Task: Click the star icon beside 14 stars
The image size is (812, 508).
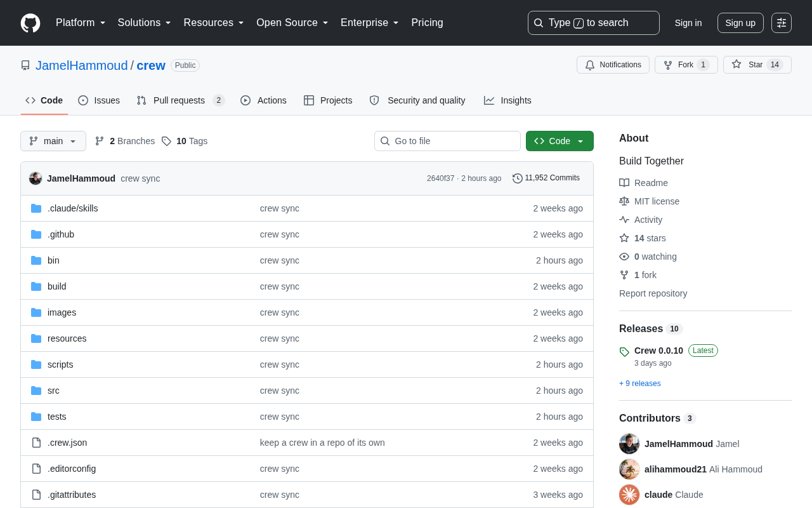Action: (624, 238)
